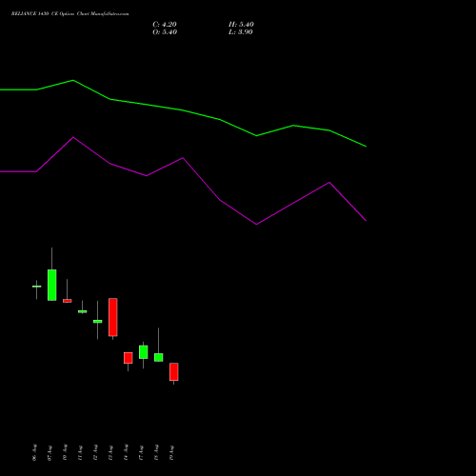The width and height of the screenshot is (476, 476).
Task: Click the '17 Aug' date axis label
Action: point(141,452)
